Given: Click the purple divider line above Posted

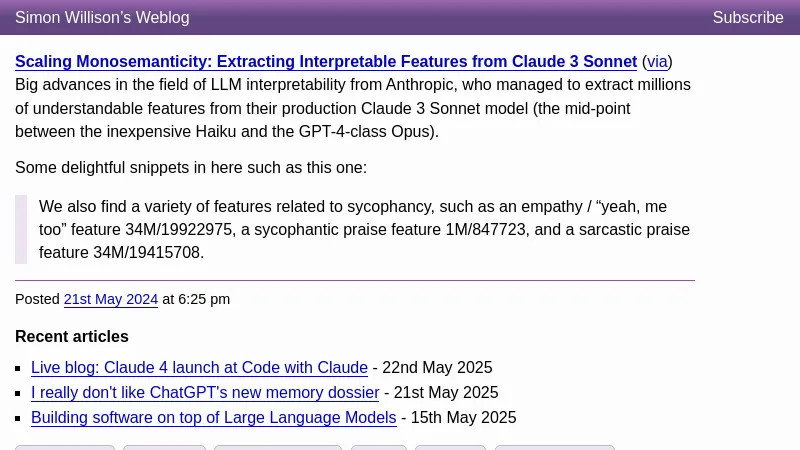Looking at the screenshot, I should [354, 280].
